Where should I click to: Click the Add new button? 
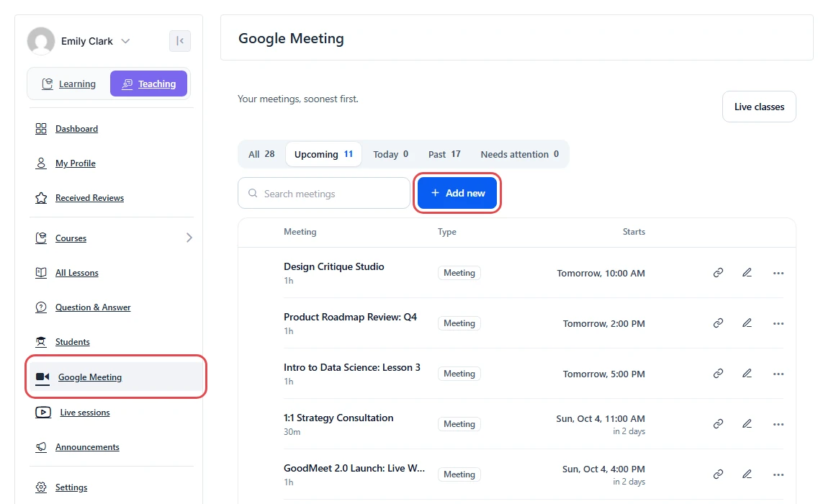click(x=457, y=193)
